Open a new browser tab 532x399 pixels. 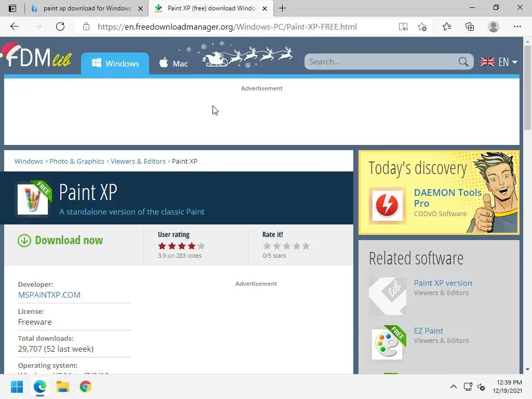(x=282, y=8)
